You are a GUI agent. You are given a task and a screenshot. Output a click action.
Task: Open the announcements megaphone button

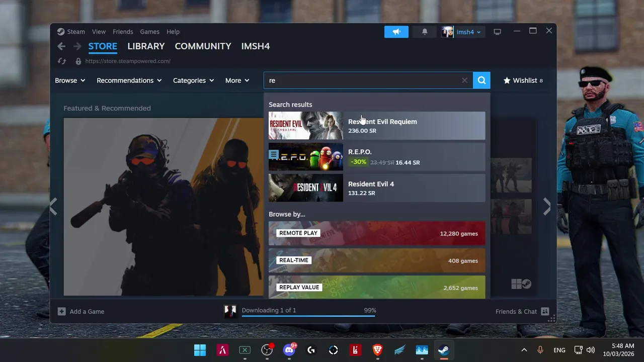coord(396,32)
